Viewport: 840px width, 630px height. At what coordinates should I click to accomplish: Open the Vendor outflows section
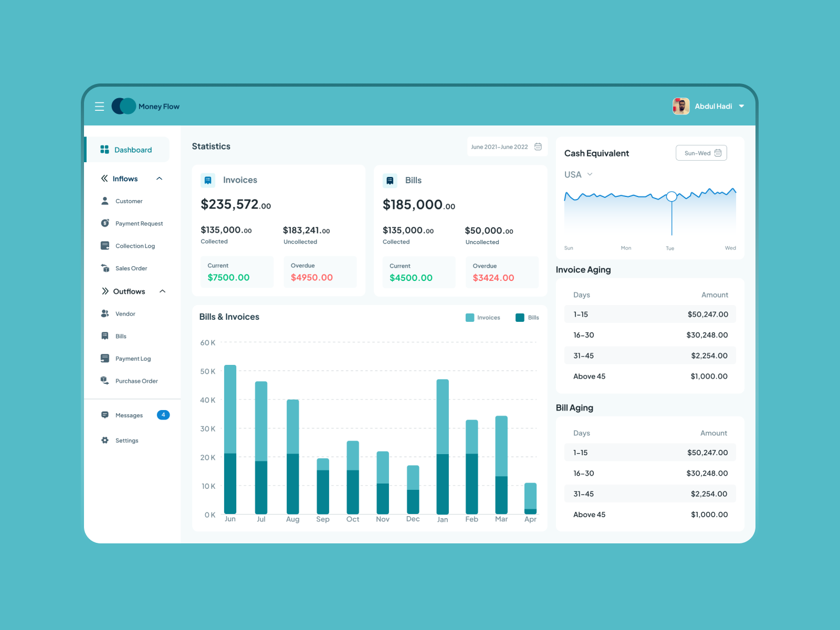tap(125, 313)
